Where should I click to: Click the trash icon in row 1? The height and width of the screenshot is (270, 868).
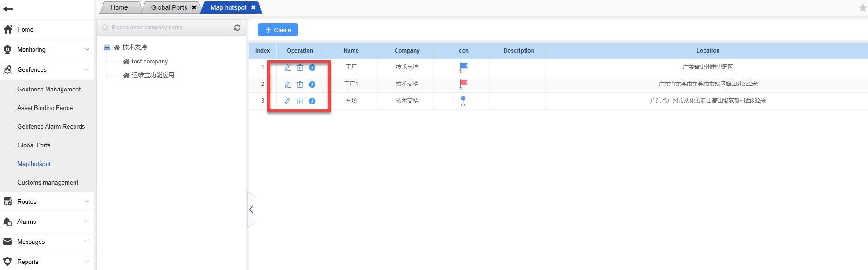300,68
